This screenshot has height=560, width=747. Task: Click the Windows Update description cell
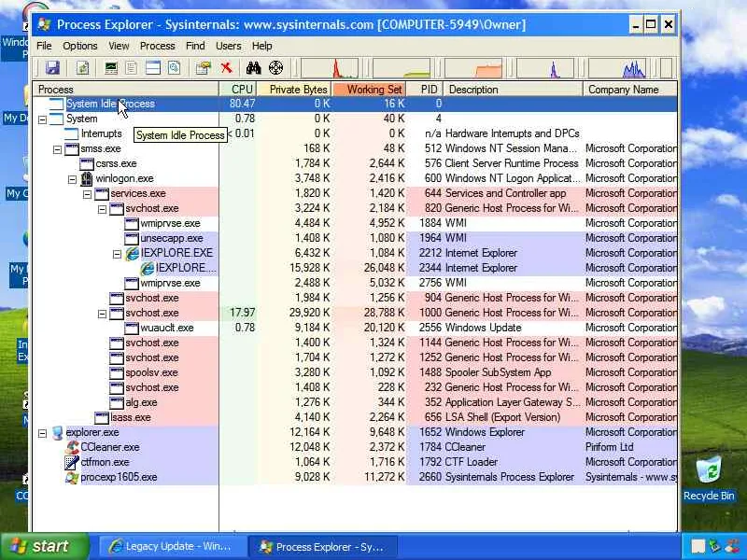pyautogui.click(x=483, y=329)
